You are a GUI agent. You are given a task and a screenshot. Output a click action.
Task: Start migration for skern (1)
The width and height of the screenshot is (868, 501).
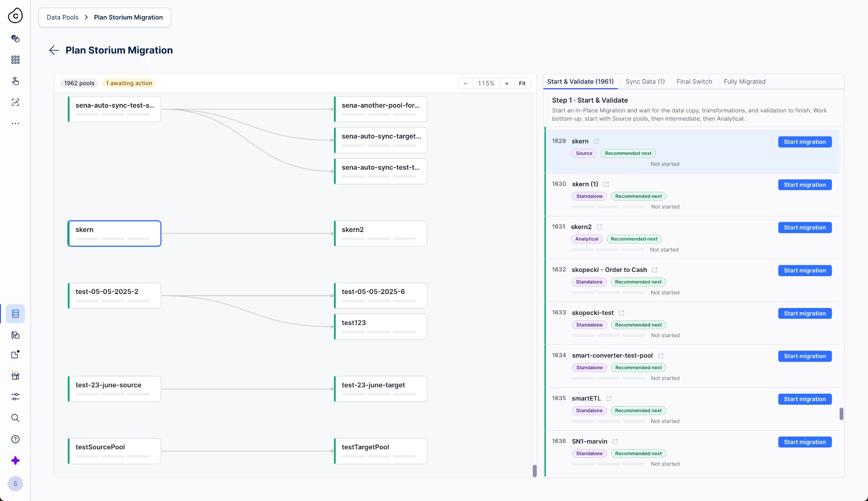pyautogui.click(x=805, y=185)
